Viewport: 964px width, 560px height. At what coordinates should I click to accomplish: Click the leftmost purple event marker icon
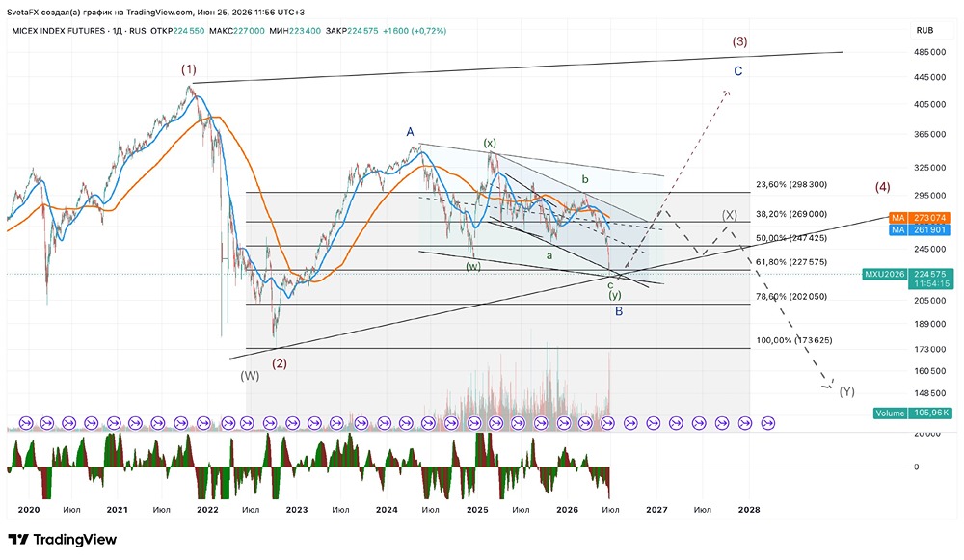click(x=26, y=423)
